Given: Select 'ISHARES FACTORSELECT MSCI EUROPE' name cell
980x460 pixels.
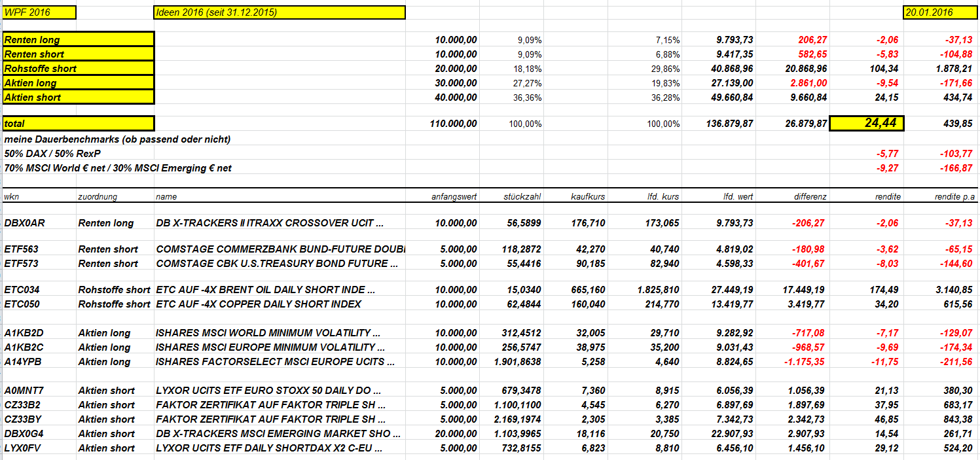Looking at the screenshot, I should pos(276,361).
